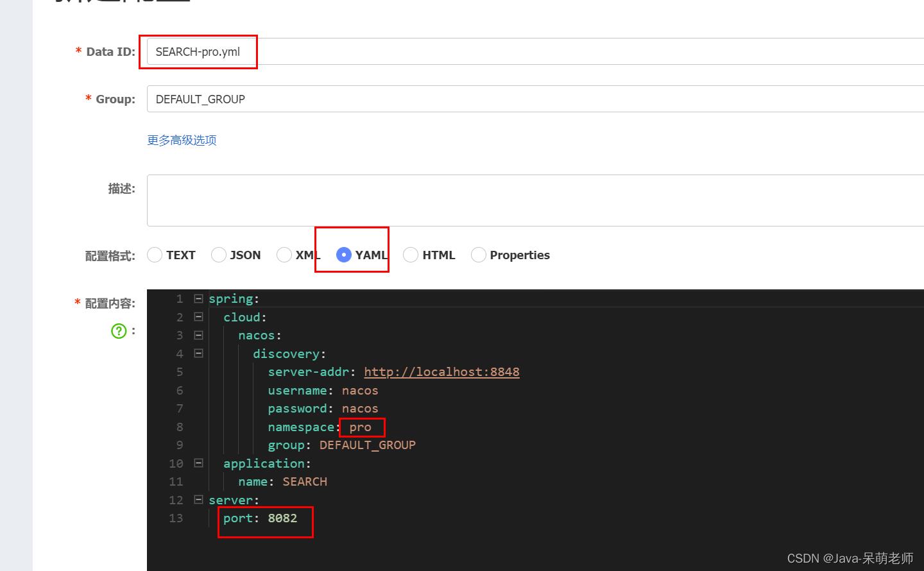Screen dimensions: 924x571
Task: Click the name value SEARCH in editor
Action: [305, 482]
